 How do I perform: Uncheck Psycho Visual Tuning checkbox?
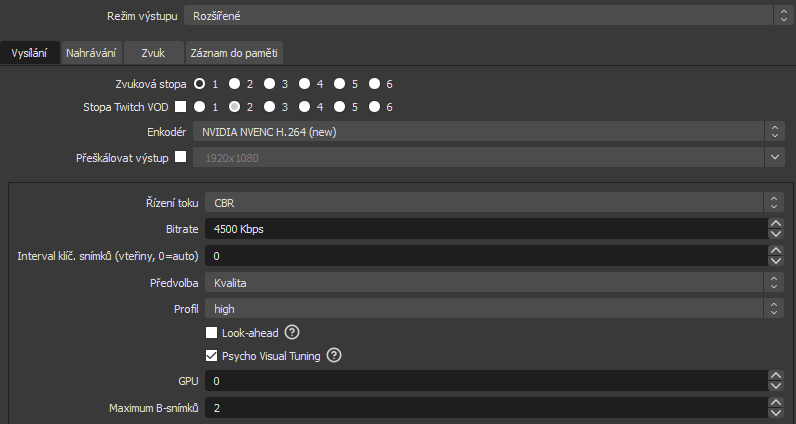coord(211,355)
